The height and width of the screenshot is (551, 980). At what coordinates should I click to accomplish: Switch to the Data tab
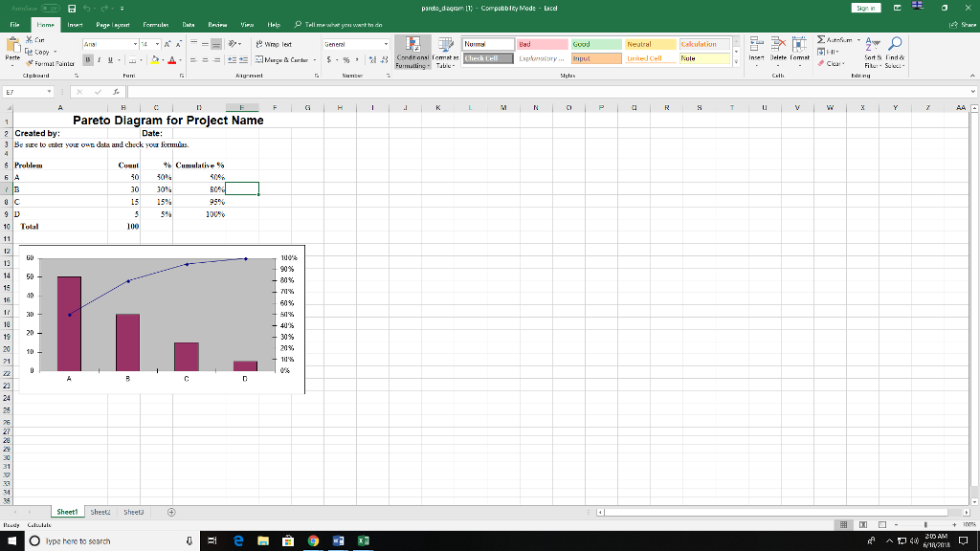[189, 25]
